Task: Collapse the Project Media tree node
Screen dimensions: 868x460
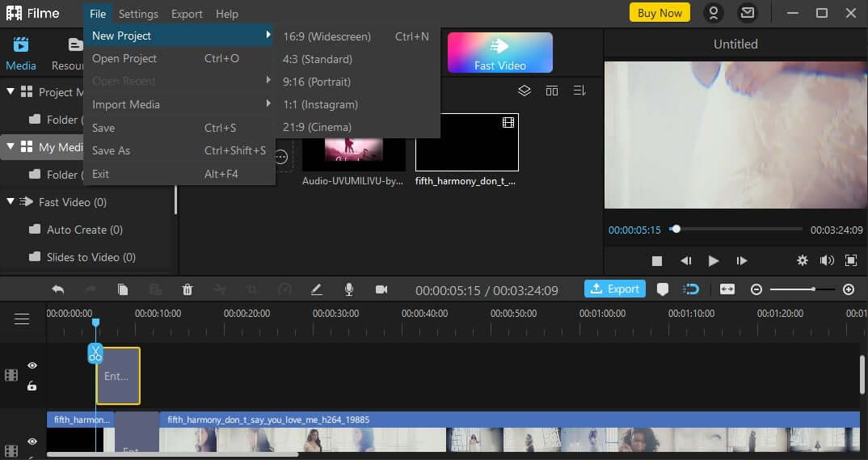Action: pyautogui.click(x=11, y=91)
